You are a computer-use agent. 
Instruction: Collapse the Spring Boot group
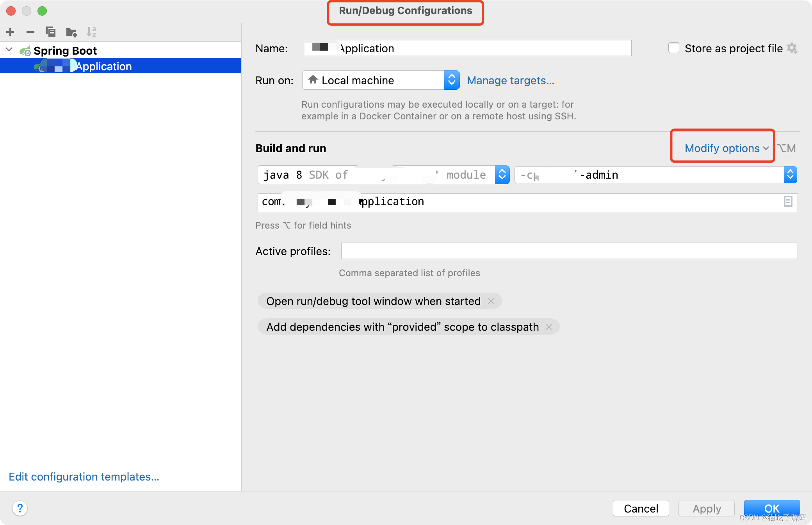[x=8, y=50]
